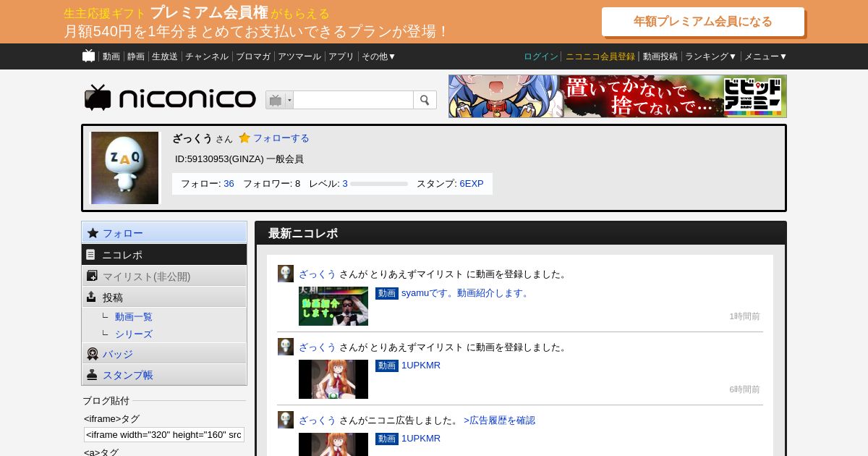Click the 1UPKMR thumbnail in the 6時間前 entry
The height and width of the screenshot is (456, 868).
coord(333,379)
